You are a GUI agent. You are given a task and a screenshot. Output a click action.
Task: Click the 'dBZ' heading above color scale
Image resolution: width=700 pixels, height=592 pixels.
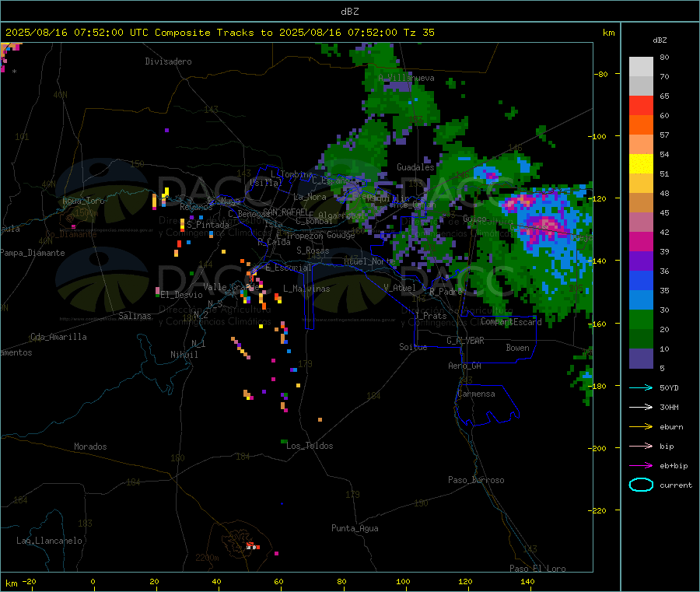660,40
